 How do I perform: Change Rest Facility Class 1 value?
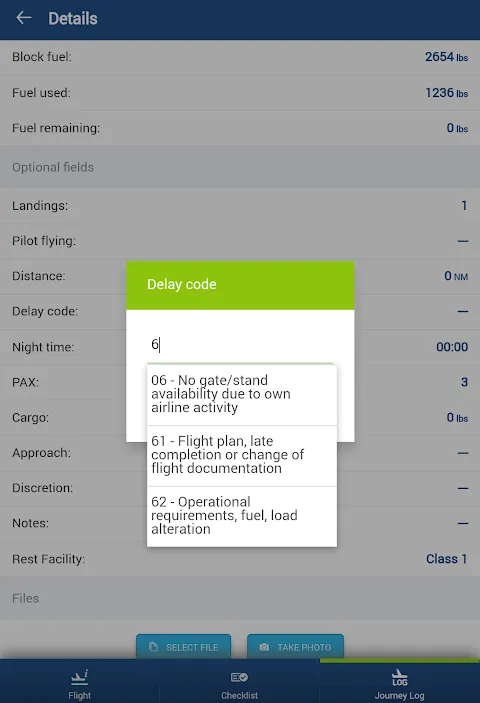point(446,559)
